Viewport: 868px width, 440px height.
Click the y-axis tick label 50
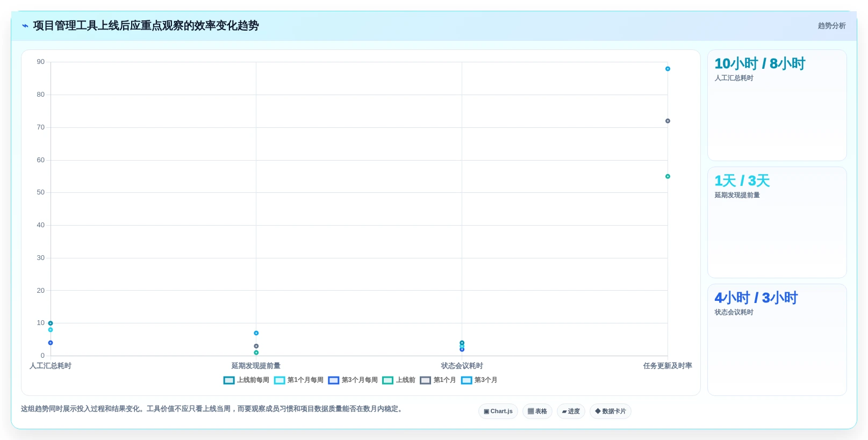(x=41, y=192)
